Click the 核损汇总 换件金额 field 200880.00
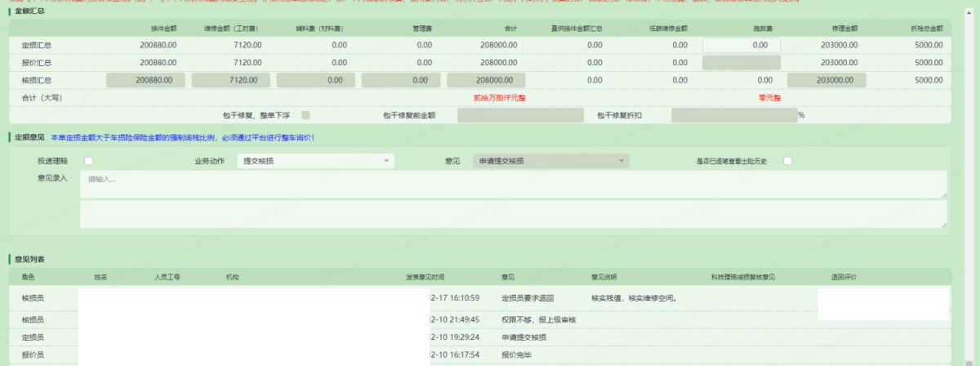This screenshot has height=366, width=980. pos(145,80)
